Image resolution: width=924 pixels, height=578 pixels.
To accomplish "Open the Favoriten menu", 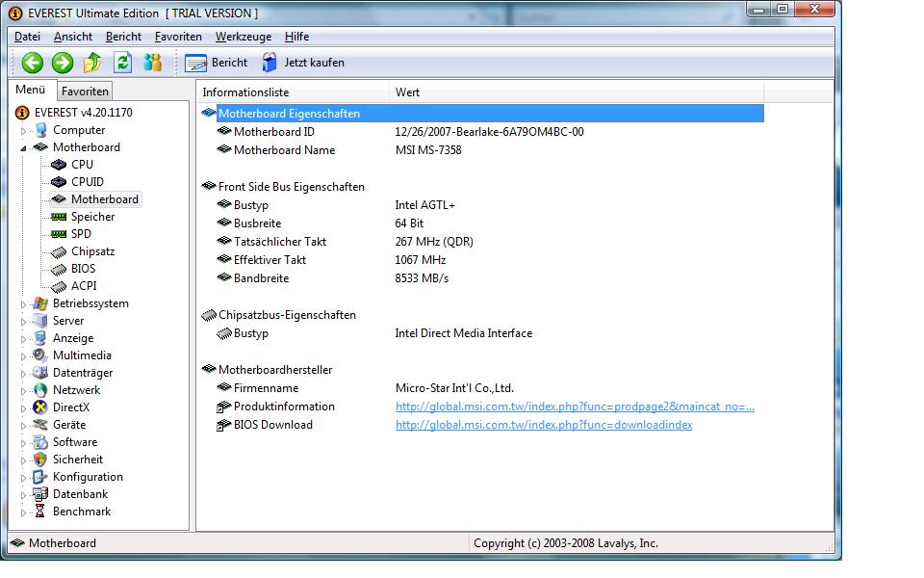I will pos(178,37).
